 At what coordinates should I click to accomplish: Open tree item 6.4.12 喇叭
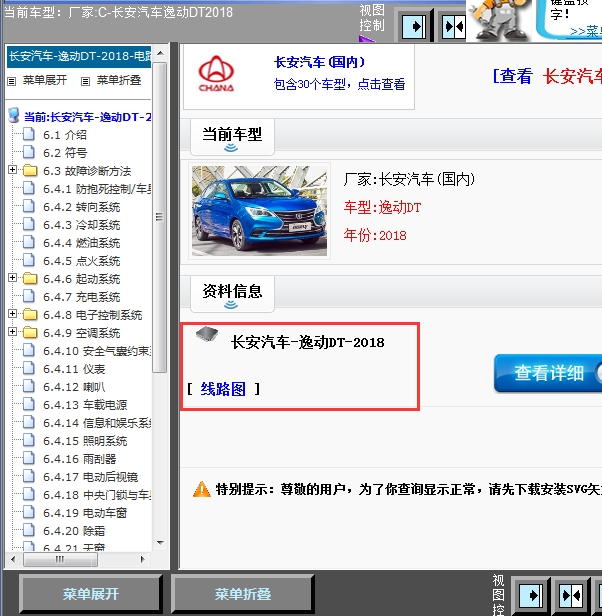pyautogui.click(x=74, y=387)
